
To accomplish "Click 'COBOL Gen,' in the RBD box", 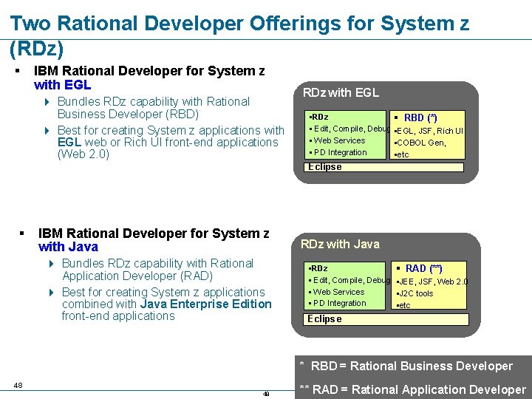I will tap(421, 143).
